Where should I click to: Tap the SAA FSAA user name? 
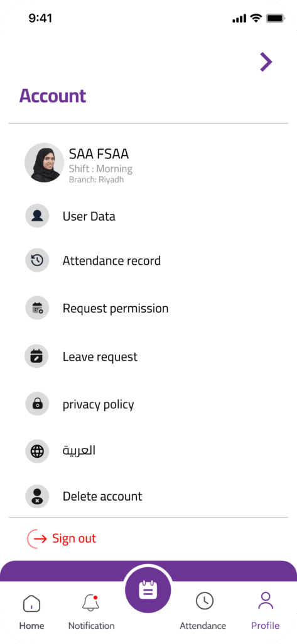coord(99,154)
